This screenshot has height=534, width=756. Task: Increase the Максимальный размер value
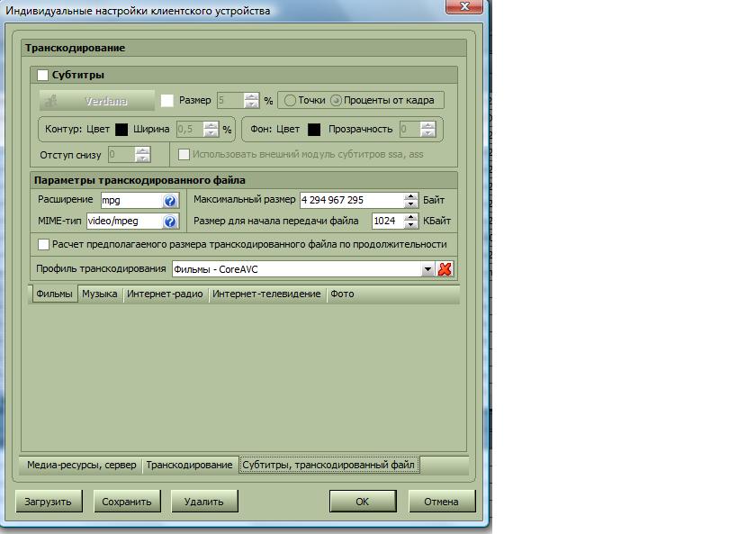pos(410,196)
